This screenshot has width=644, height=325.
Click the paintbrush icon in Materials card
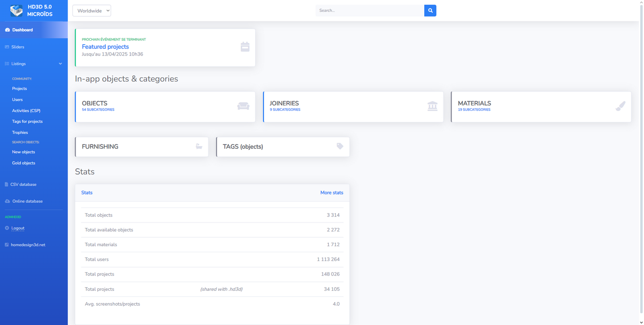point(620,106)
